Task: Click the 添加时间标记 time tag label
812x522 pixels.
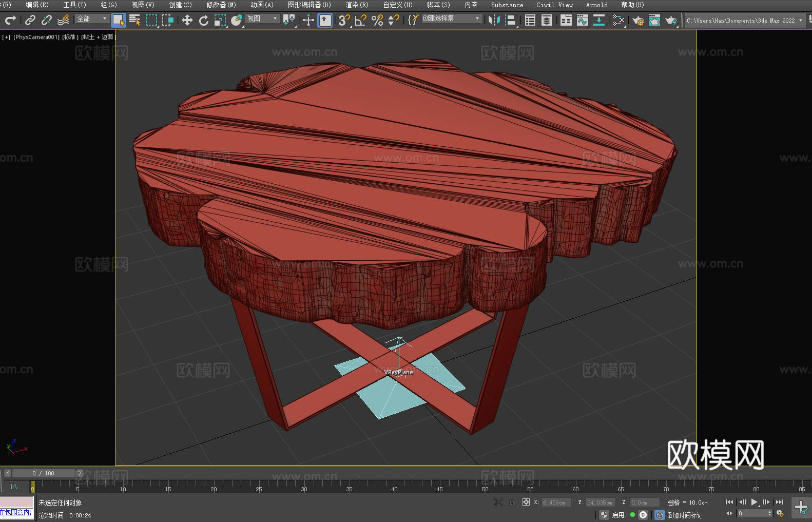Action: coord(685,515)
